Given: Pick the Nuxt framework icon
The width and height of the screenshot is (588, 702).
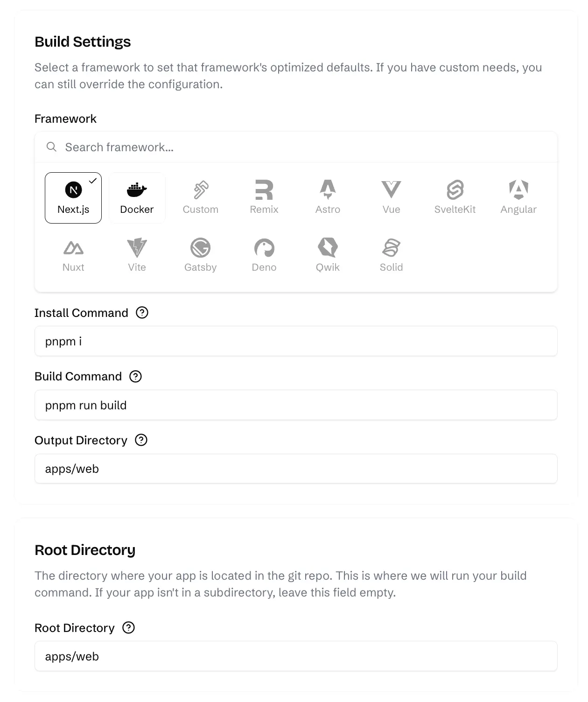Looking at the screenshot, I should click(x=73, y=248).
